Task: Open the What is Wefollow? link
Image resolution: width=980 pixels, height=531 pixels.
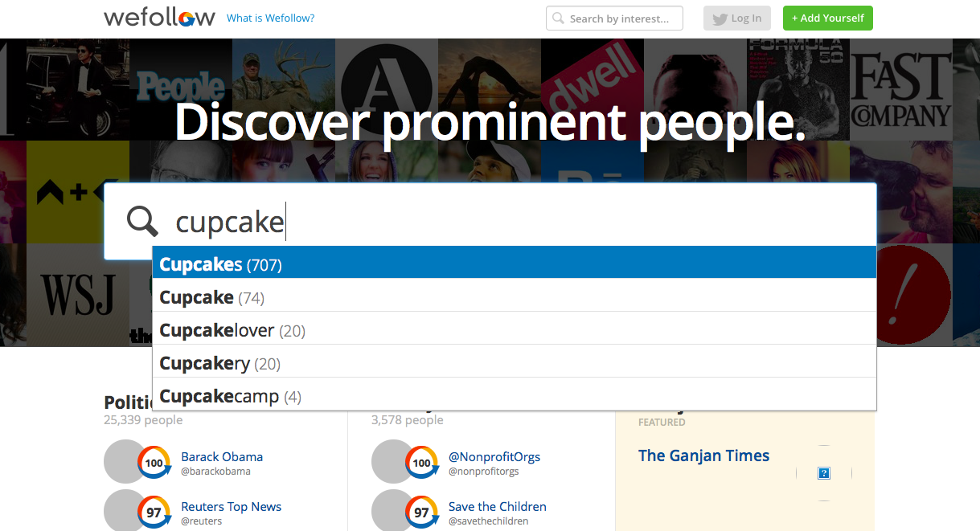Action: 271,18
